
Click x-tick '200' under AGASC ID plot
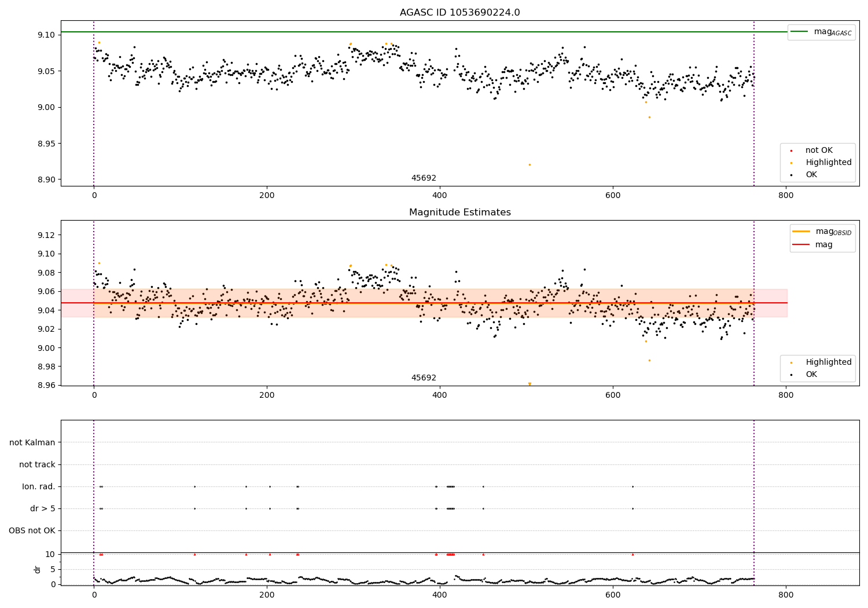(x=267, y=196)
